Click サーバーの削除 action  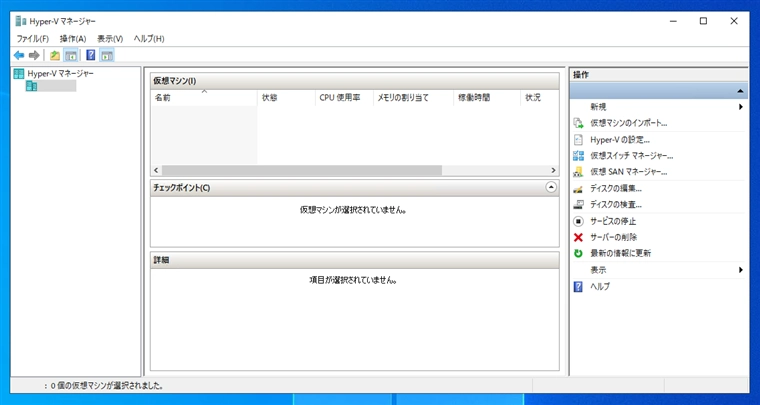tap(613, 237)
